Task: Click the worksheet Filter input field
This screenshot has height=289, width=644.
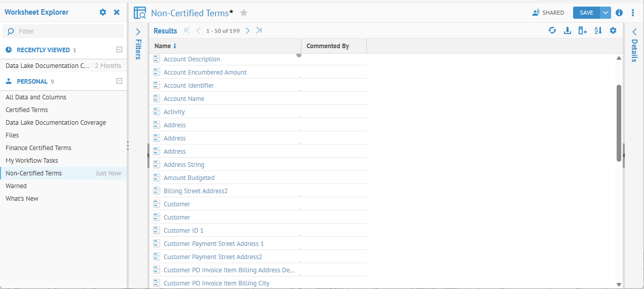Action: [63, 31]
